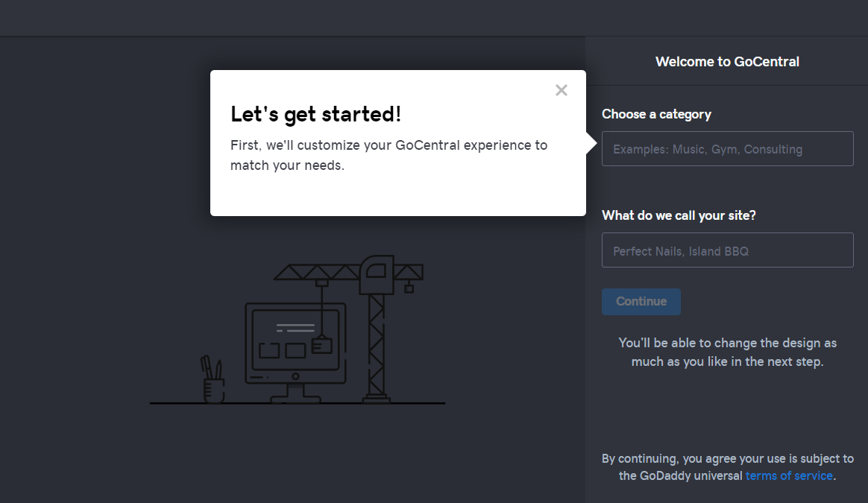Screen dimensions: 868x503
Task: Click the "Let's get started!" heading
Action: tap(316, 114)
